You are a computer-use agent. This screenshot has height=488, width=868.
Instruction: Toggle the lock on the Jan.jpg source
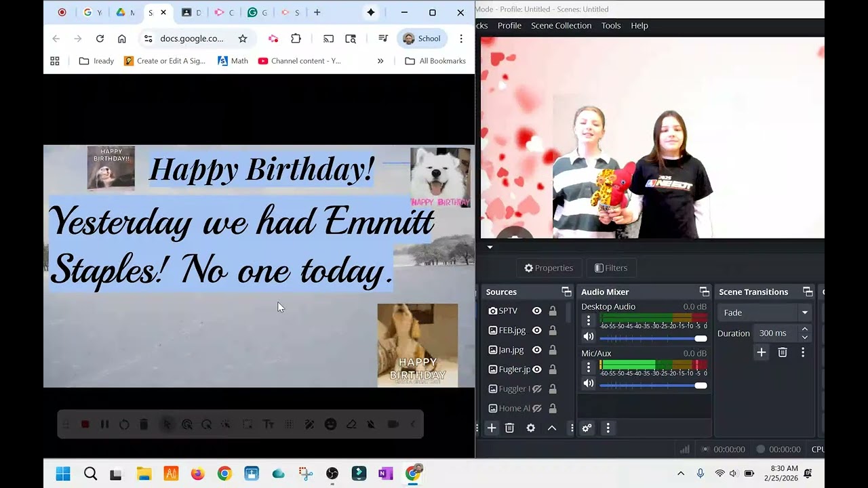pyautogui.click(x=553, y=350)
